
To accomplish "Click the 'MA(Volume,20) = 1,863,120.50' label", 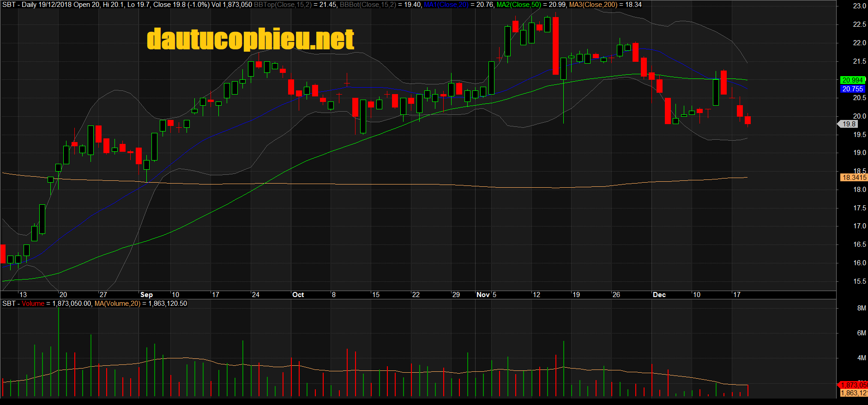I will [x=141, y=304].
